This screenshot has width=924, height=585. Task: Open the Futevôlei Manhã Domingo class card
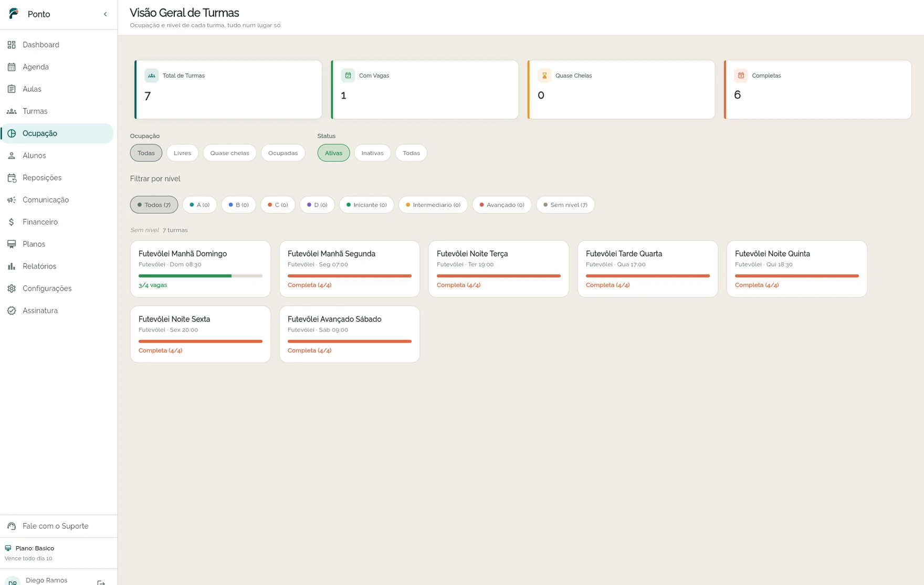pyautogui.click(x=201, y=269)
